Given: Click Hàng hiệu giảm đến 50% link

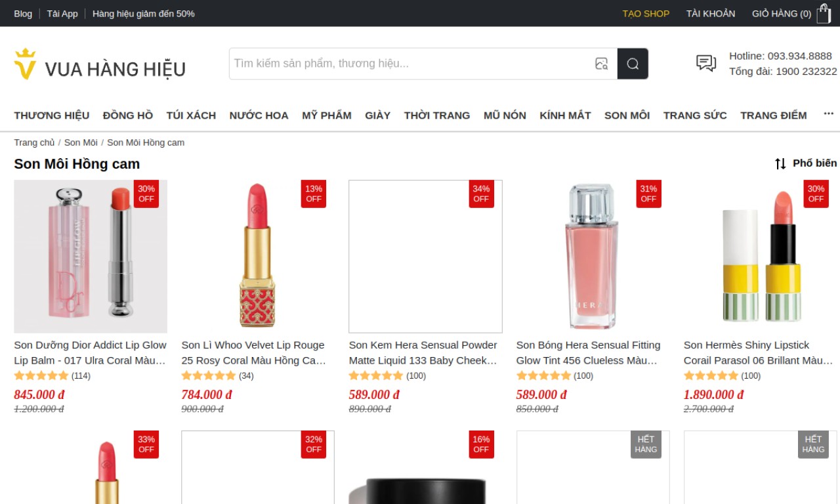Looking at the screenshot, I should [x=144, y=14].
